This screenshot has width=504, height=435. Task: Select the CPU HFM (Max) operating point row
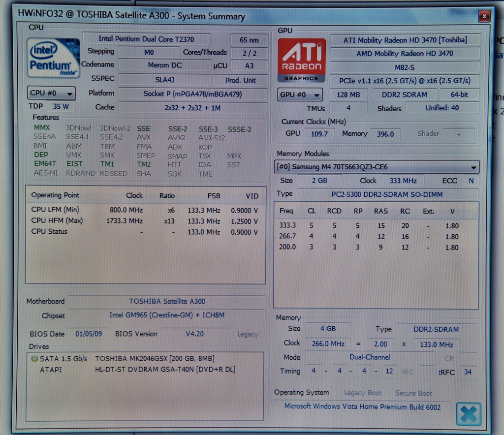[x=145, y=221]
